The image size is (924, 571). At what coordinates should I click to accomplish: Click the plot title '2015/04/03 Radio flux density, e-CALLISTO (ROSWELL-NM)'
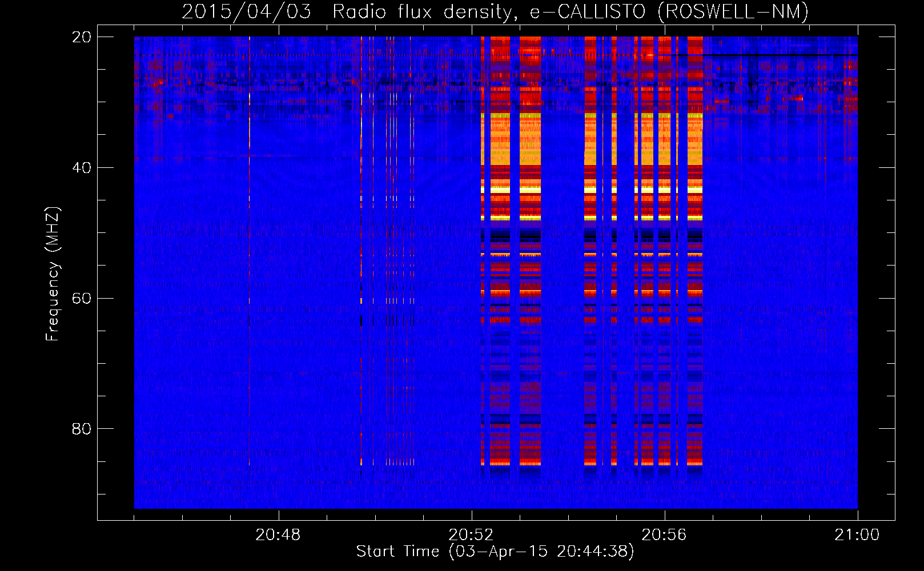(x=495, y=11)
